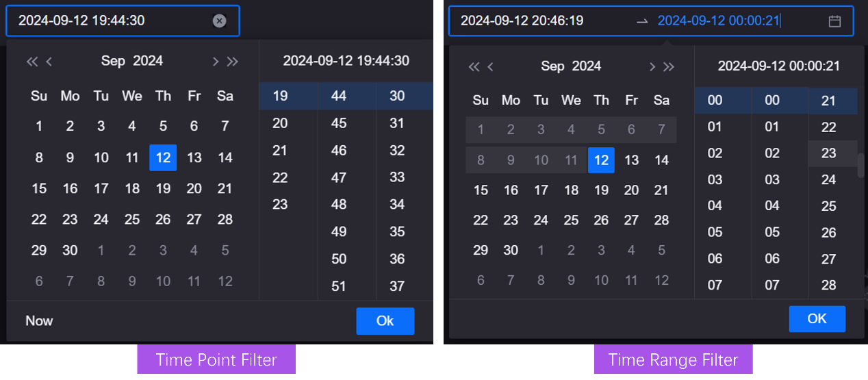868x380 pixels.
Task: Go to previous year in left calendar
Action: pyautogui.click(x=31, y=62)
